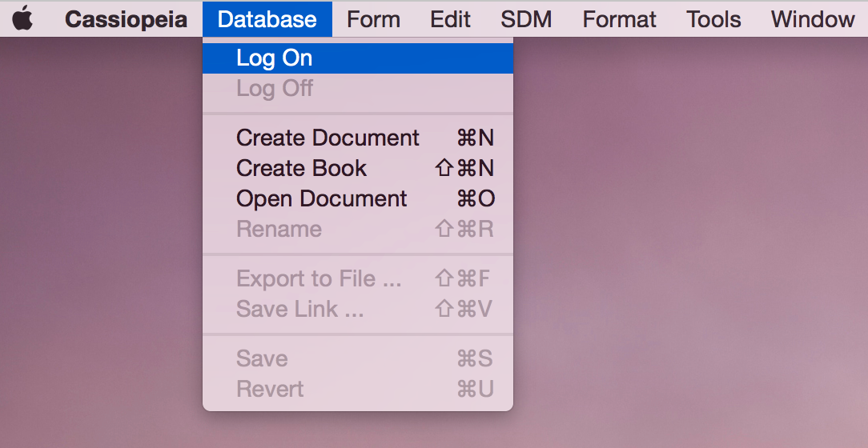Open the Edit menu
The height and width of the screenshot is (448, 868).
(x=450, y=19)
